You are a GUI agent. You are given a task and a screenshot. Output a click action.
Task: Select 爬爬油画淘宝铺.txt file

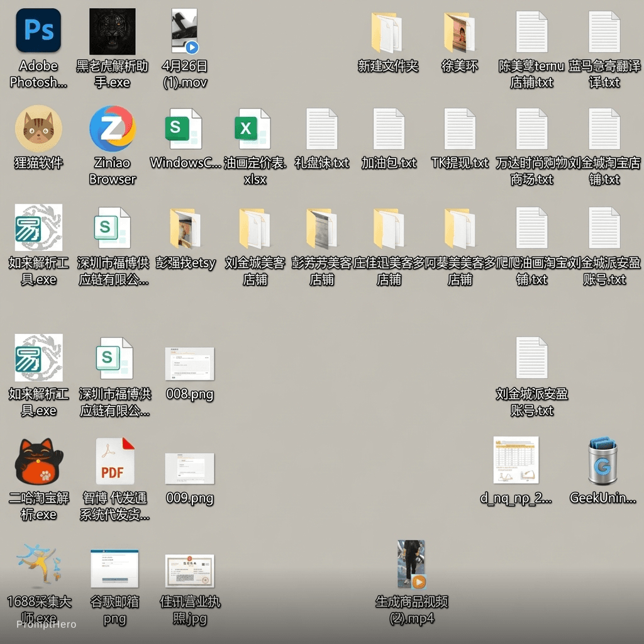531,228
